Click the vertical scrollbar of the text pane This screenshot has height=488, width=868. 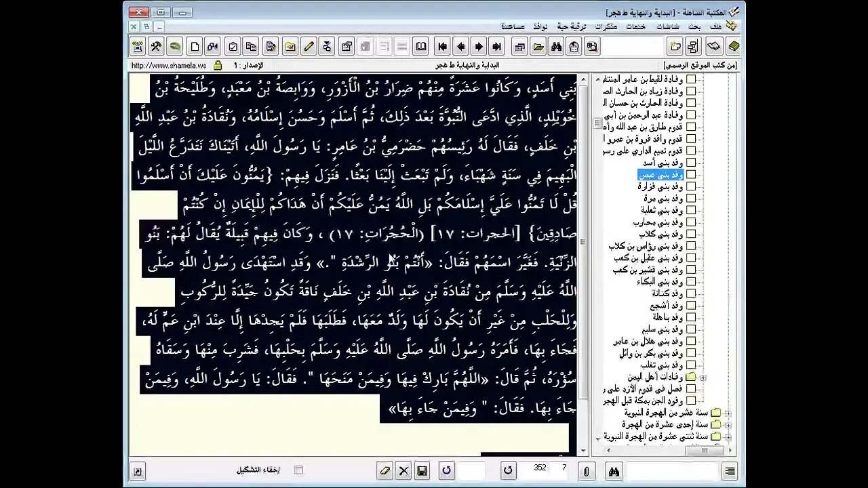click(583, 265)
